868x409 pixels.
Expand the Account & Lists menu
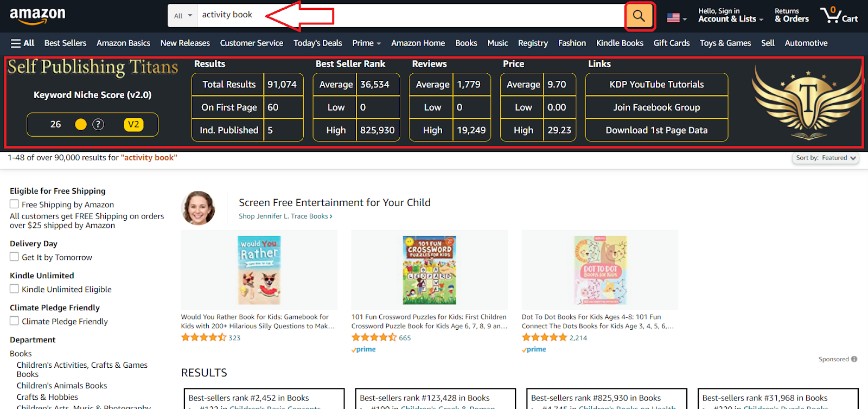[x=730, y=15]
